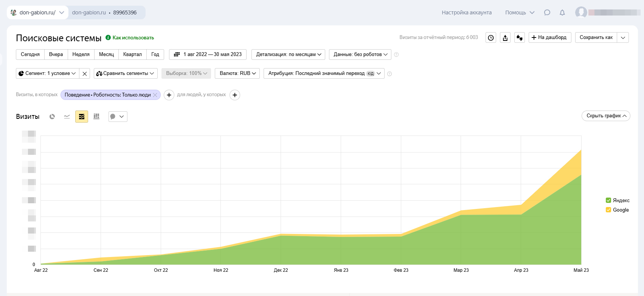Open the 'Валюта: RUB' dropdown
The image size is (644, 296).
point(237,73)
